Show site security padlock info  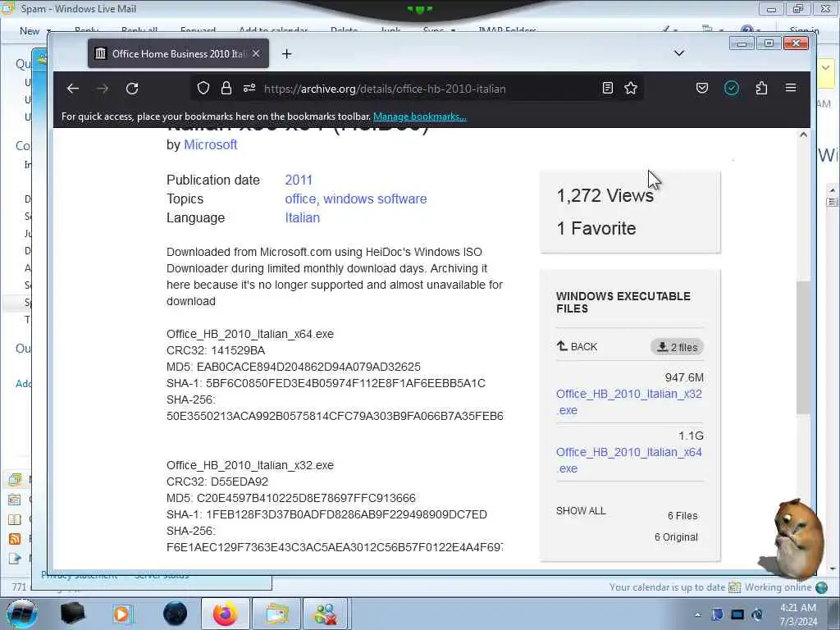[x=226, y=89]
